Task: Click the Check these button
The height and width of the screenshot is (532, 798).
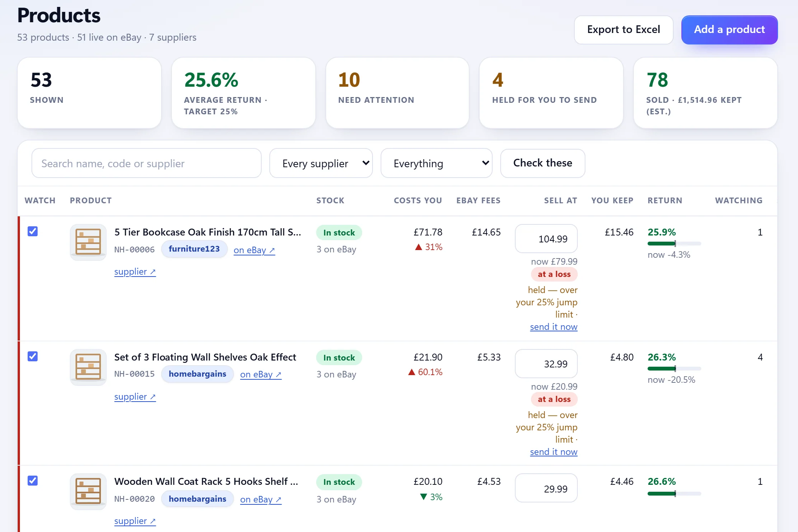Action: (x=542, y=163)
